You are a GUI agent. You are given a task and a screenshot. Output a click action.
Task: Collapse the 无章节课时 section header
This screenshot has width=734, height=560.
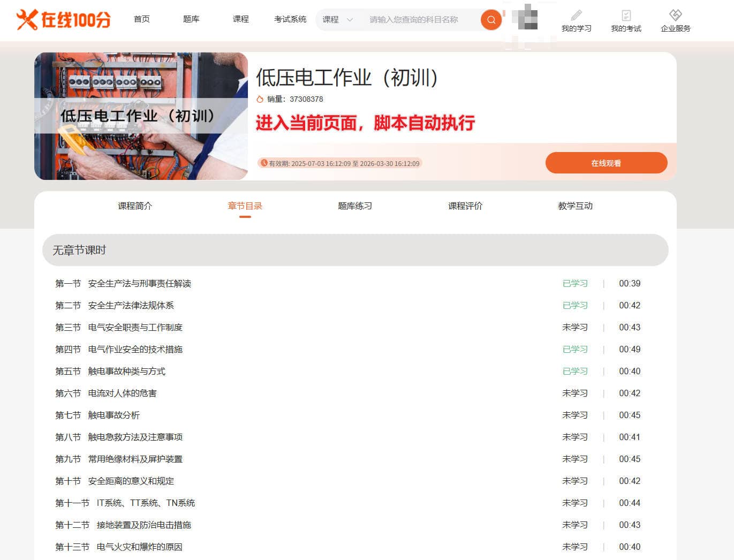point(355,250)
